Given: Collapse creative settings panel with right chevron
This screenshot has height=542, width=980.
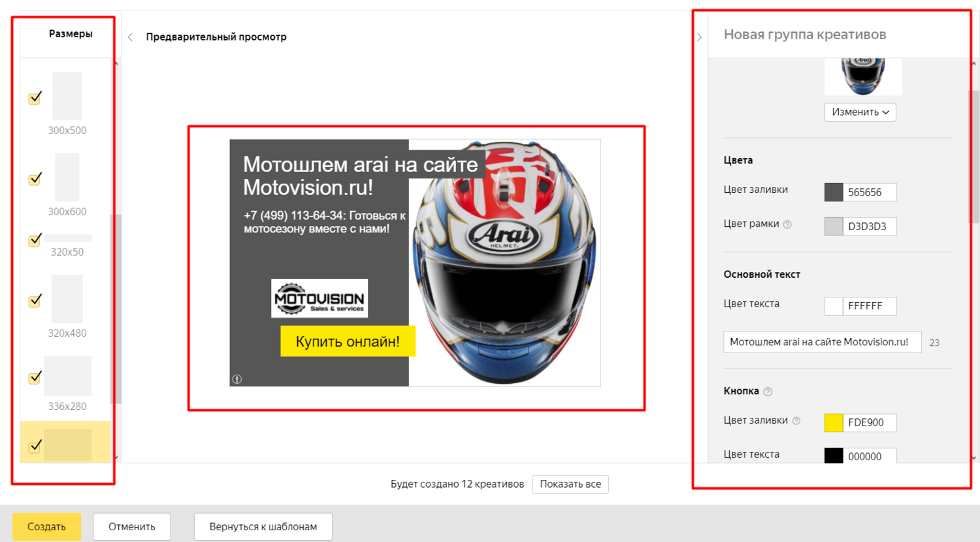Looking at the screenshot, I should [x=699, y=37].
